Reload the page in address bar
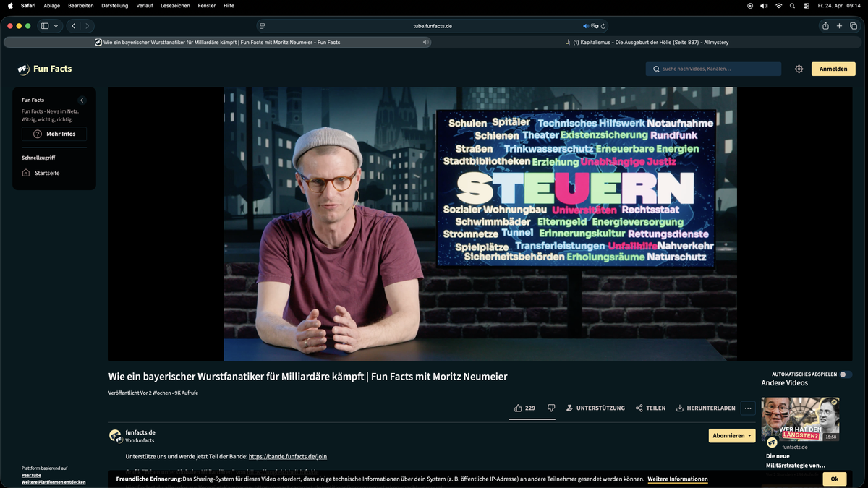Screen dimensions: 868x488 [603, 26]
